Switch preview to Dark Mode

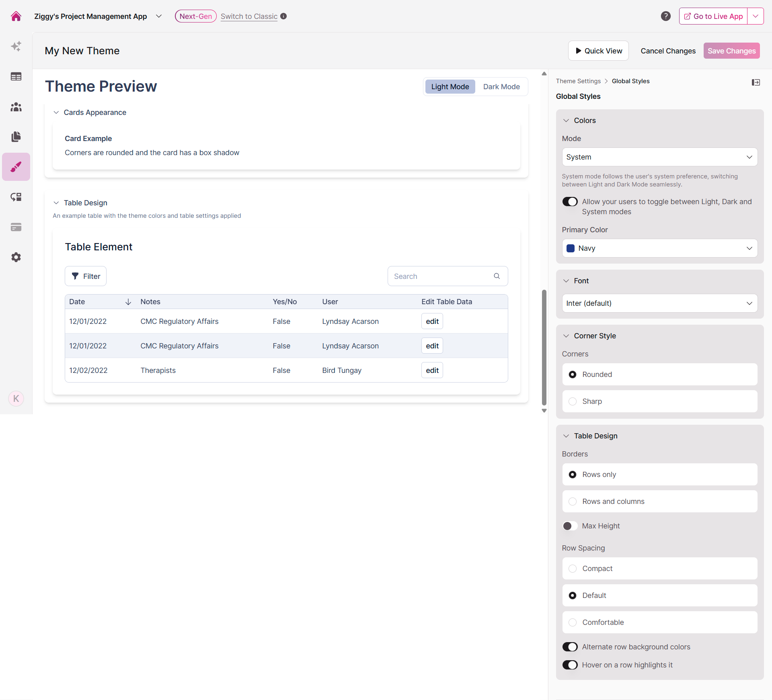click(501, 87)
